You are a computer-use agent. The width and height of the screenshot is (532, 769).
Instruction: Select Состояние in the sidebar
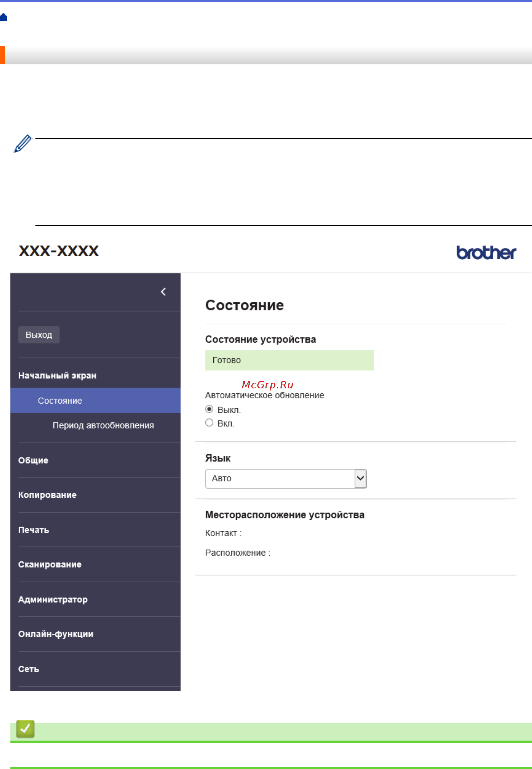60,400
